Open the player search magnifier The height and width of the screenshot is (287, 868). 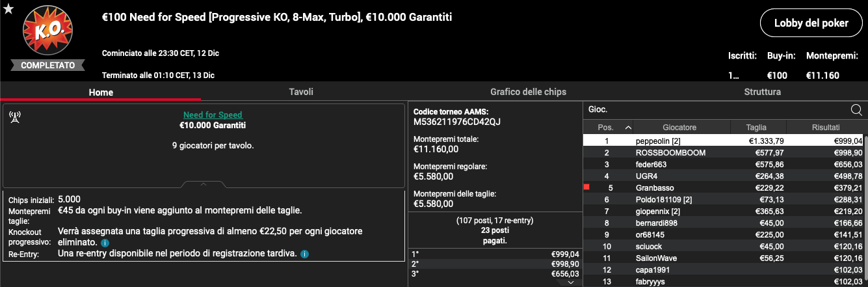(x=856, y=110)
